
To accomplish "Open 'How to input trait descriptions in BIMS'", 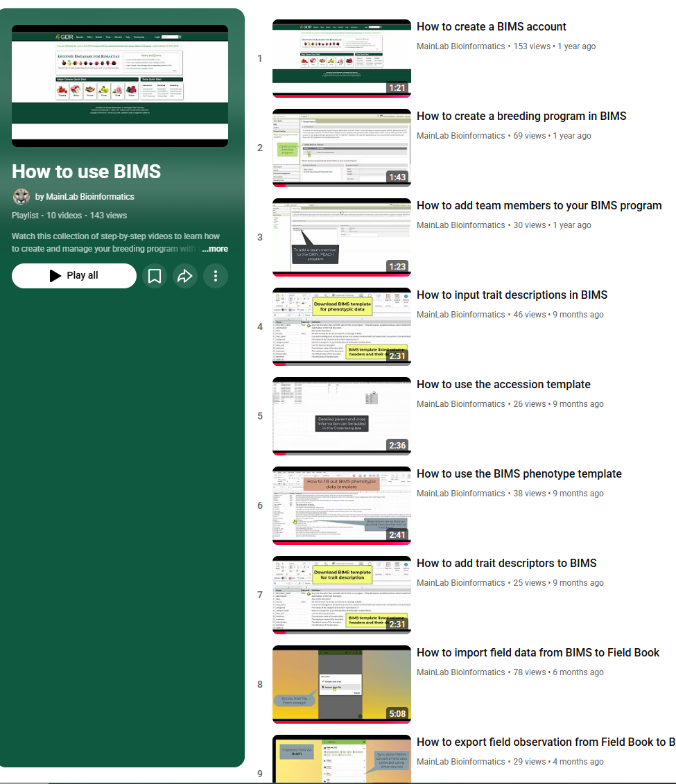I will 512,295.
